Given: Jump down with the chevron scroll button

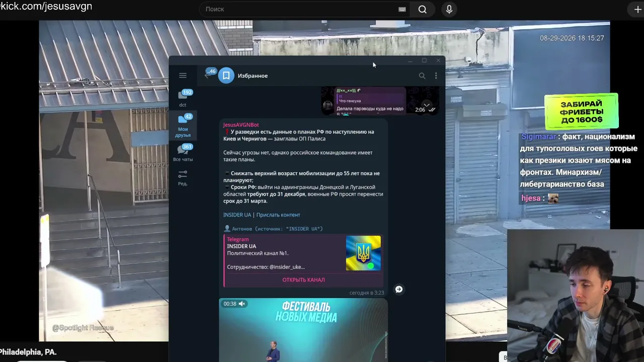Looking at the screenshot, I should tap(427, 104).
